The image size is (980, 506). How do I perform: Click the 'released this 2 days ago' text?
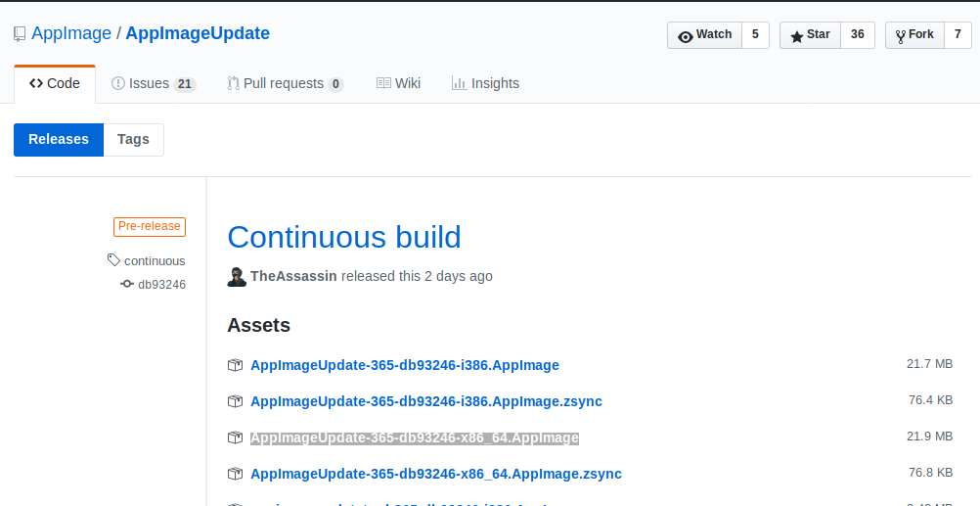point(417,276)
